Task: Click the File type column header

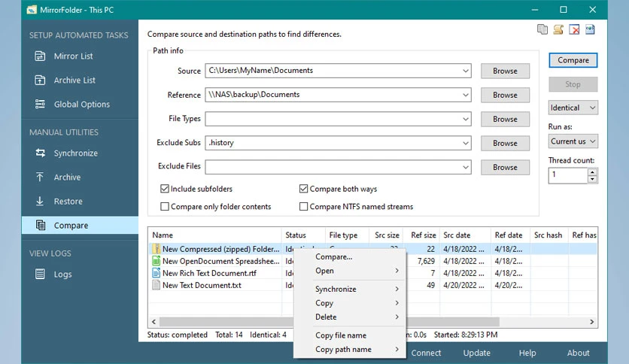Action: pos(347,235)
